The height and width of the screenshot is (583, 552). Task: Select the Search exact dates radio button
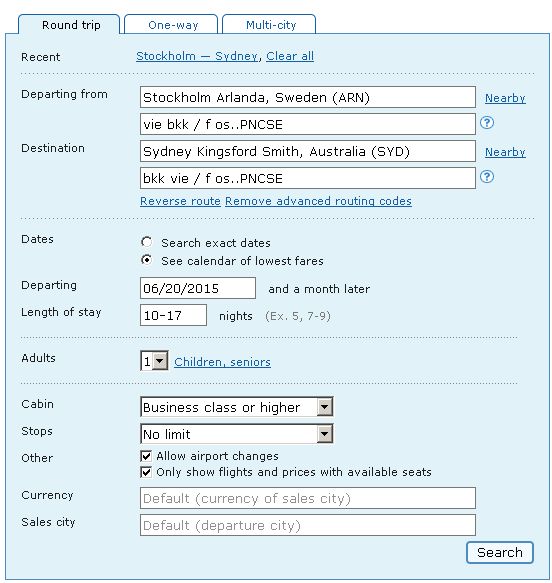tap(146, 242)
